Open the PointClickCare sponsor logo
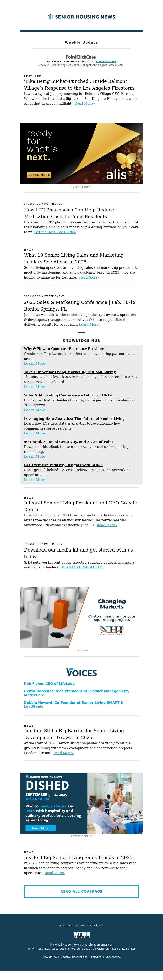Viewport: 163px width, 980px height. [81, 57]
